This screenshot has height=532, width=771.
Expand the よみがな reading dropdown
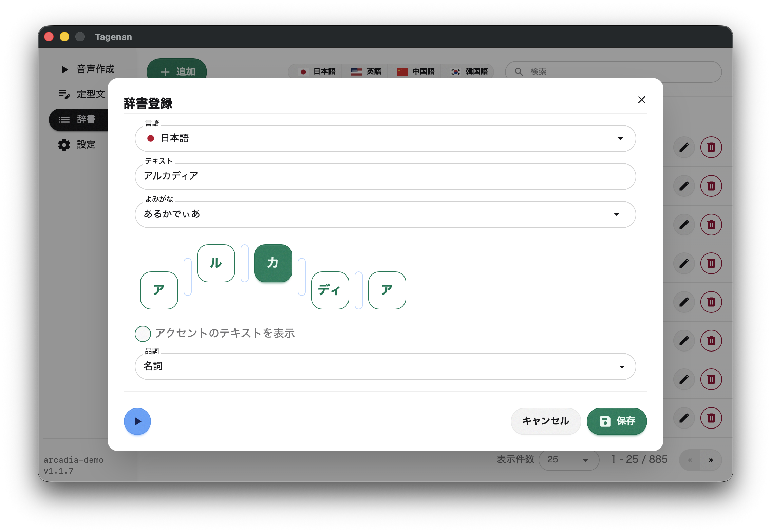tap(616, 214)
